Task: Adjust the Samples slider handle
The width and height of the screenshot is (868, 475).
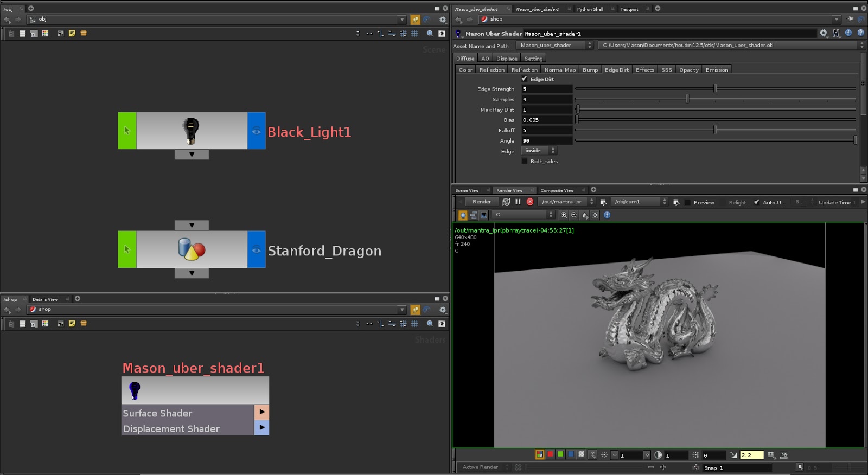Action: pyautogui.click(x=687, y=99)
